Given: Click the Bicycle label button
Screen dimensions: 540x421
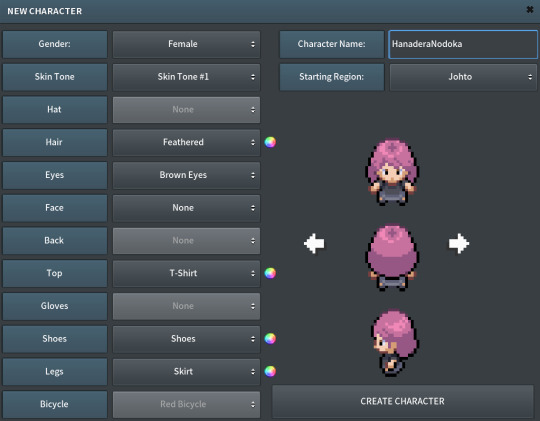Looking at the screenshot, I should click(x=55, y=404).
